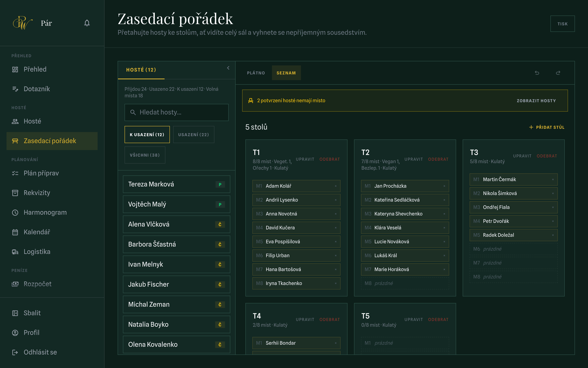Remove Marie Horáková from table T2
This screenshot has width=588, height=368.
444,269
